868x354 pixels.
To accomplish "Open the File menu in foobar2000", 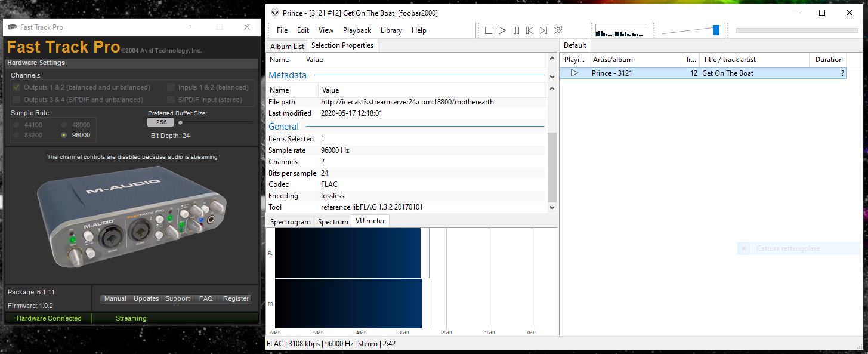I will click(x=282, y=30).
